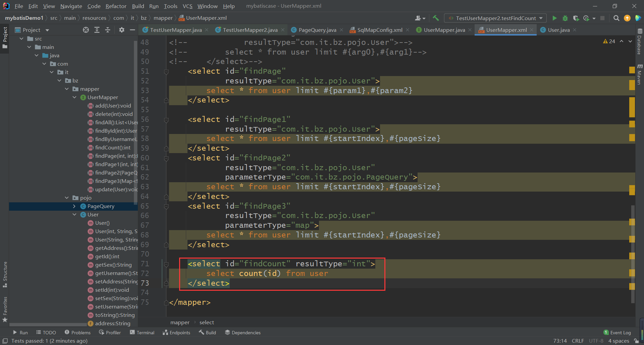Open the VCS menu
644x345 pixels.
(187, 6)
